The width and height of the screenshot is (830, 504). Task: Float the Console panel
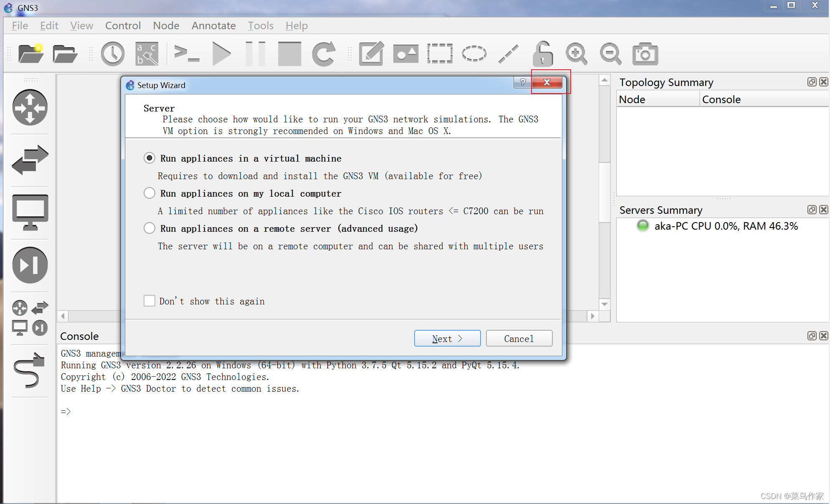tap(812, 336)
